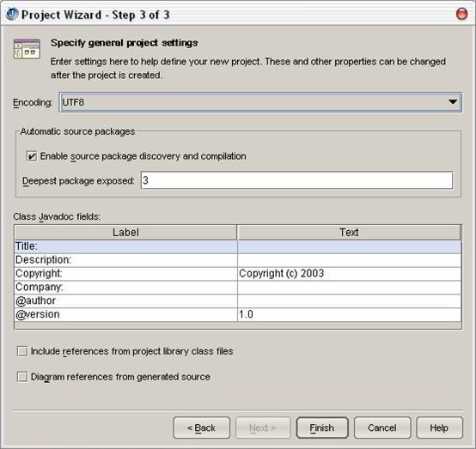Select the UTF8 encoding combo box
476x449 pixels.
coord(260,102)
